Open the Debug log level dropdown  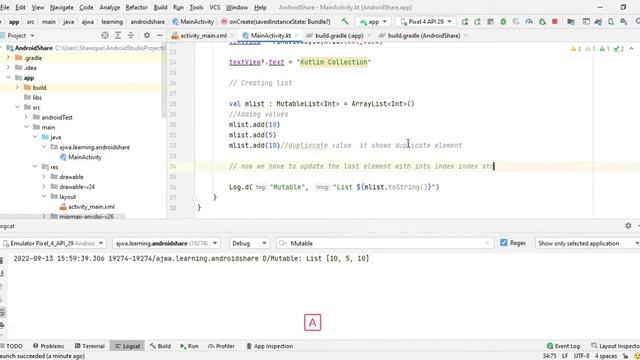click(249, 243)
